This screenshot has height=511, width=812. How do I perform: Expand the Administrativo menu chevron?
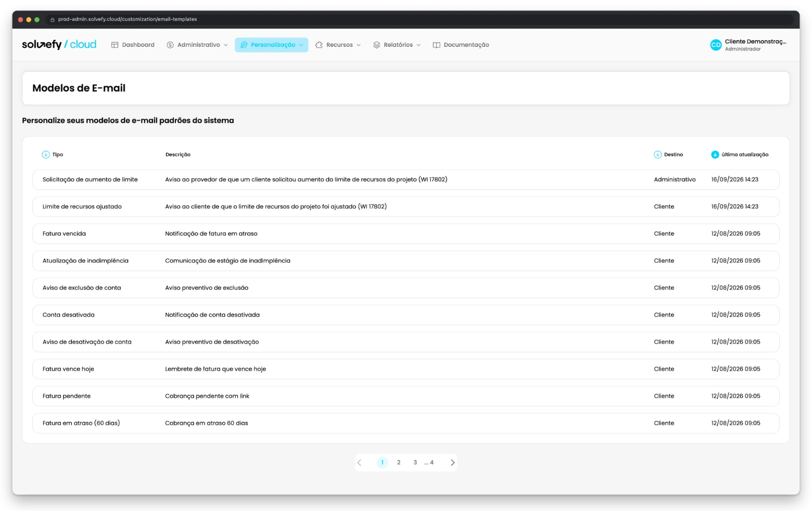[x=226, y=45]
